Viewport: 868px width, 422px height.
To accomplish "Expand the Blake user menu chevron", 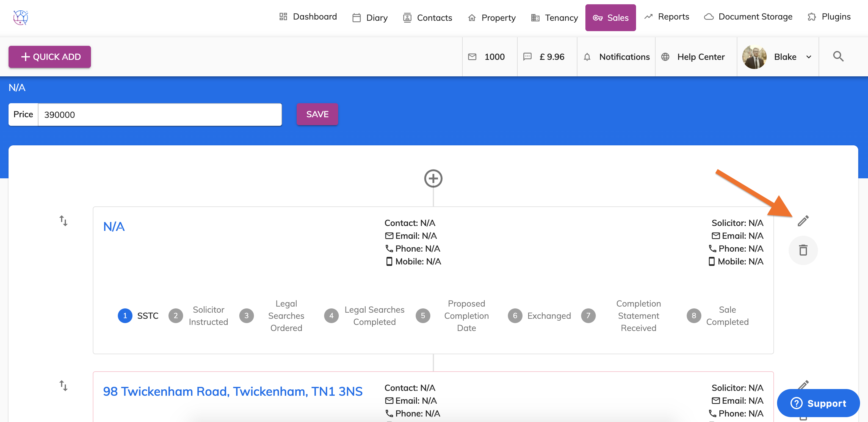I will 809,57.
